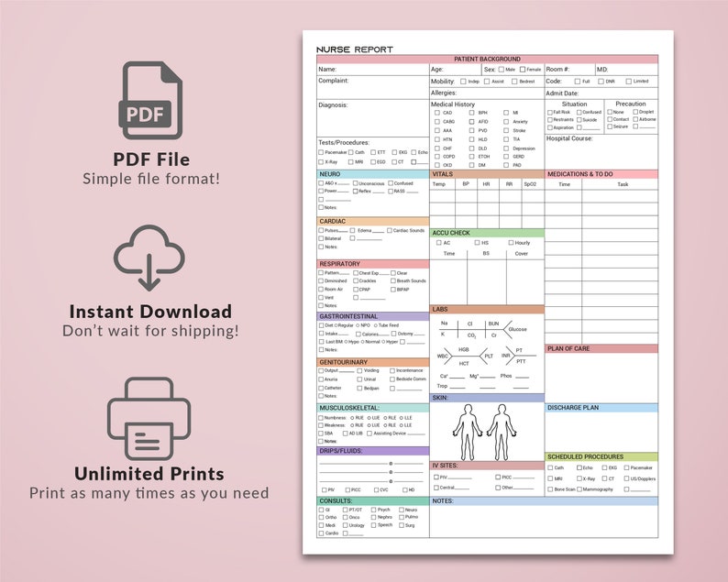Tick the Crackles checkbox in Respiratory
728x582 pixels.
pyautogui.click(x=356, y=280)
